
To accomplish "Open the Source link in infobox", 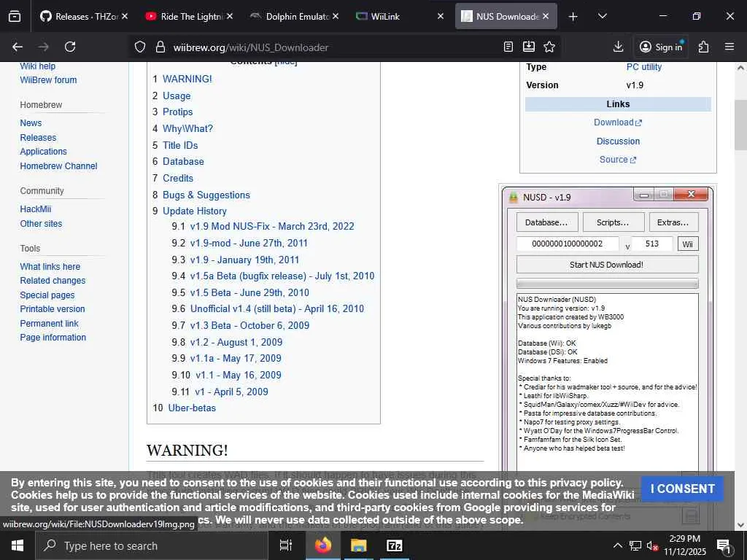I will (617, 160).
